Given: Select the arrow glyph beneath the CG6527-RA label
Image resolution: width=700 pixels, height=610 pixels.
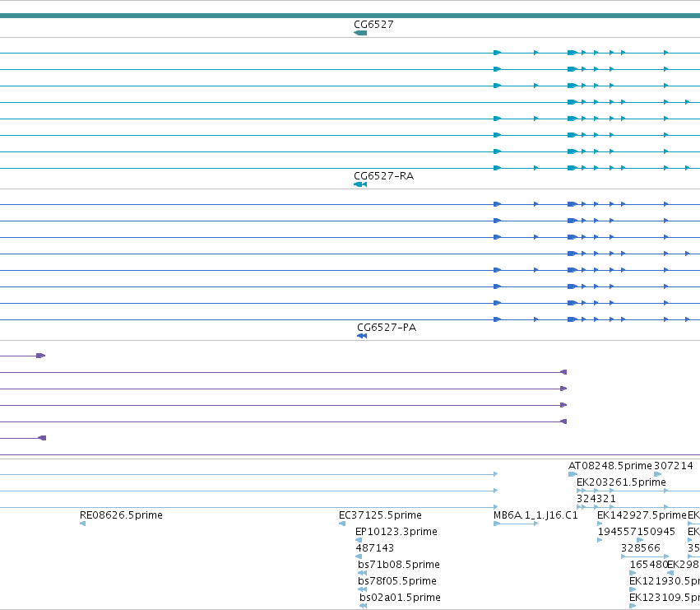Looking at the screenshot, I should tap(360, 184).
